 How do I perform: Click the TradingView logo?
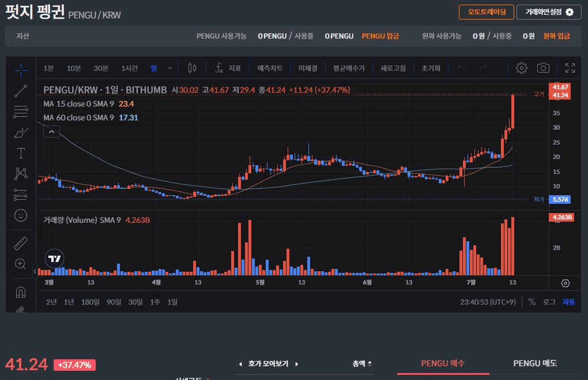[54, 259]
